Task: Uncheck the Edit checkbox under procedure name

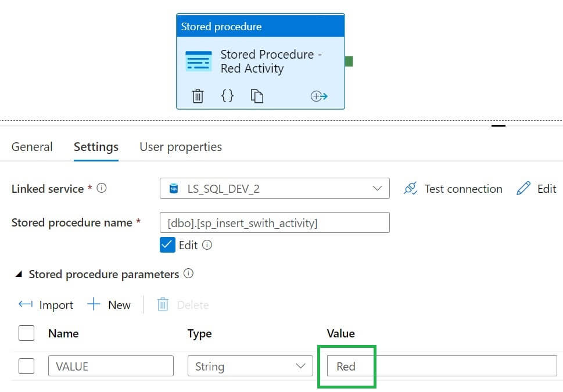Action: pyautogui.click(x=167, y=245)
